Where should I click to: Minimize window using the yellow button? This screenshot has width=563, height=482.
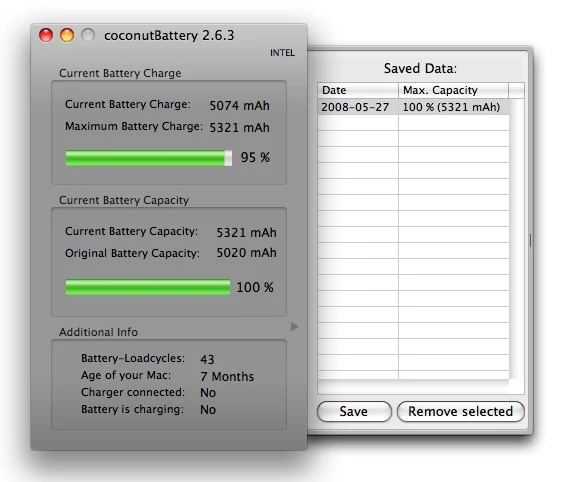pos(67,35)
